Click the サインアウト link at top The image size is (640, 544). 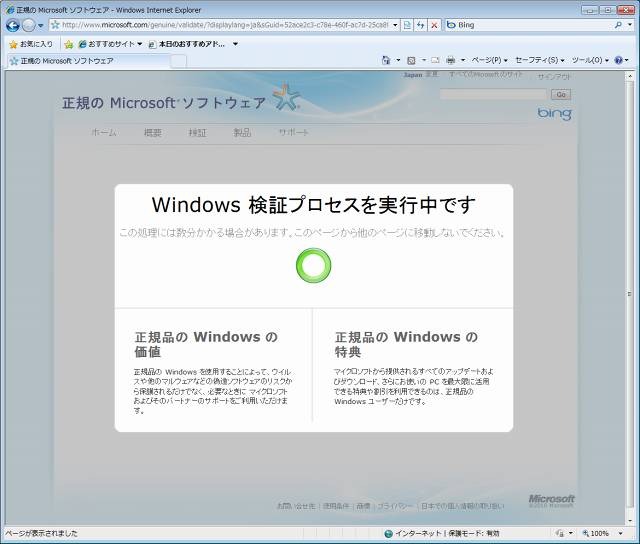[x=554, y=76]
